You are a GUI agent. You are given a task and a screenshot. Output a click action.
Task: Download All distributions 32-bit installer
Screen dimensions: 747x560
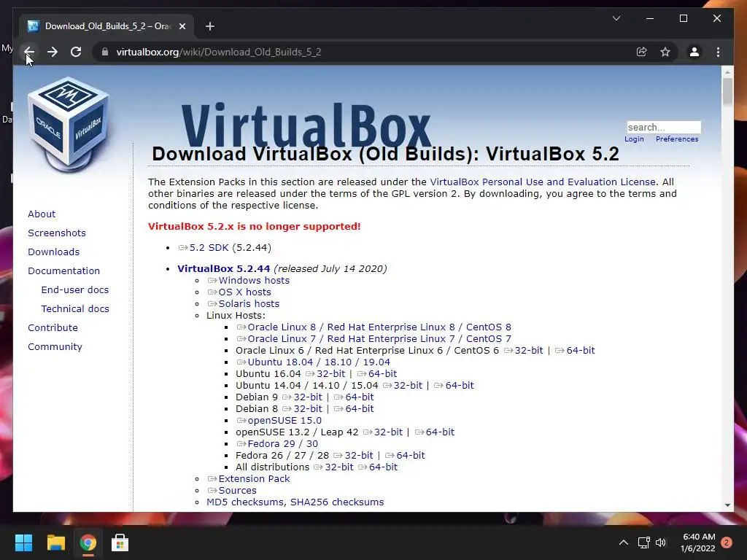[x=339, y=467]
